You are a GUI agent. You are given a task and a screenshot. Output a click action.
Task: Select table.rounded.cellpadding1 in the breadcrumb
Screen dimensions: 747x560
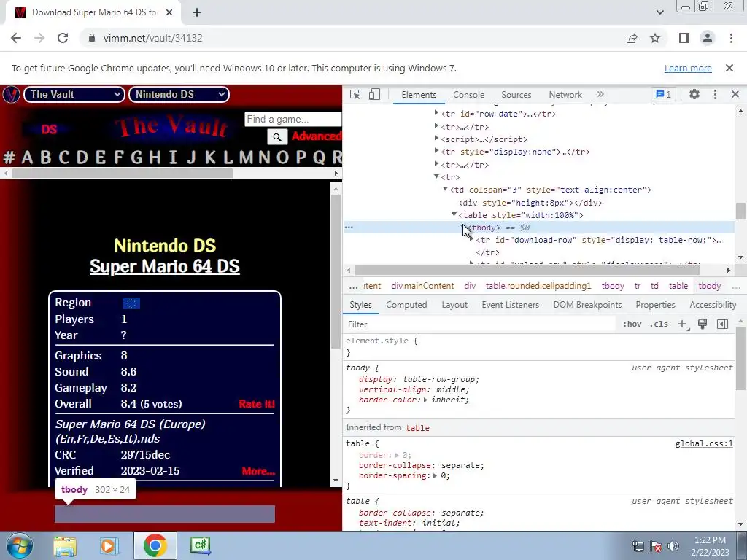tap(538, 286)
